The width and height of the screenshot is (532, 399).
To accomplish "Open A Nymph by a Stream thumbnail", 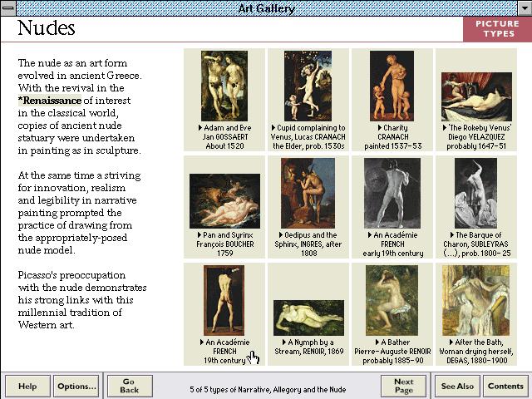I will pyautogui.click(x=308, y=318).
